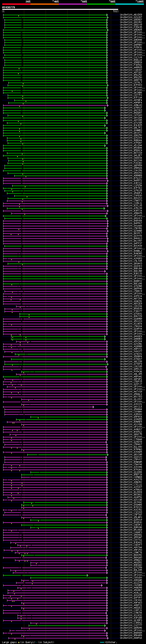
Task: Click the UniRef100_P35435 label
Action: [x=131, y=27]
